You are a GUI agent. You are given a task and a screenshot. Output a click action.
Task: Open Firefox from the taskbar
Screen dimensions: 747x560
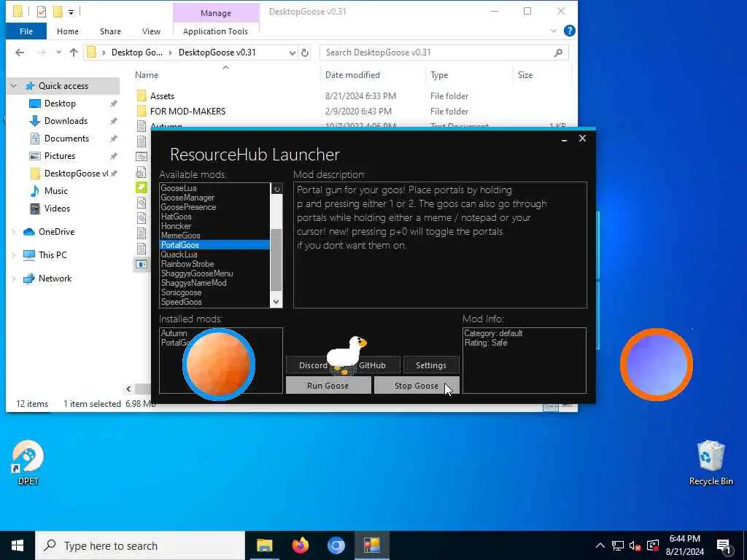coord(300,545)
